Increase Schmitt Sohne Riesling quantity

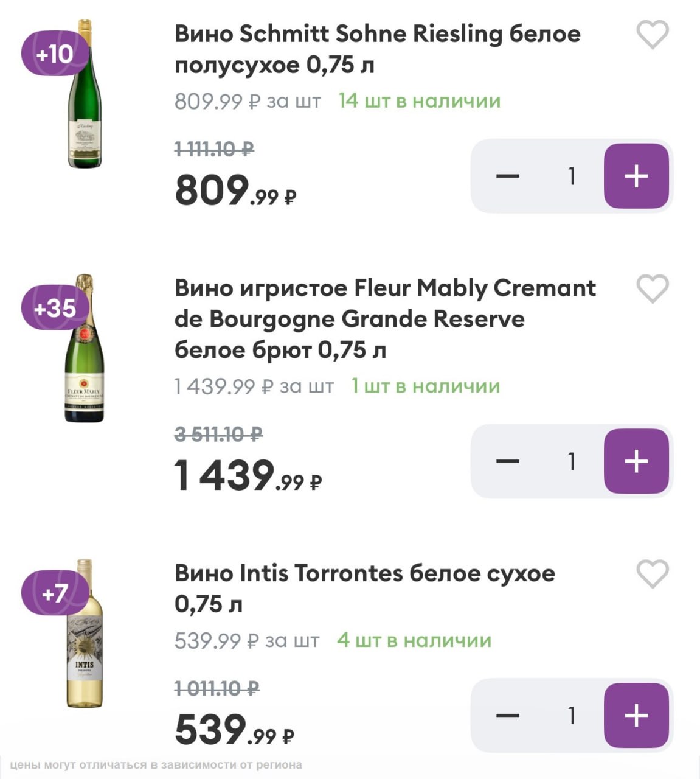pyautogui.click(x=636, y=176)
